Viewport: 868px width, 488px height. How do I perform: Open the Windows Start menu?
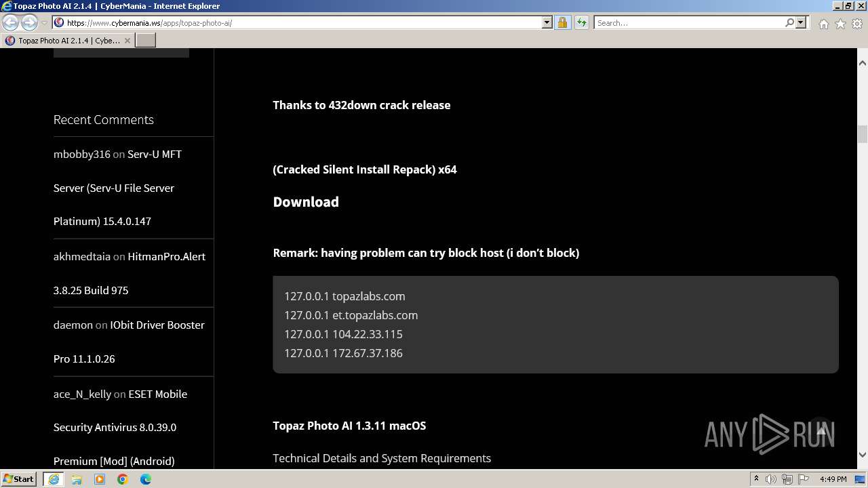(x=18, y=479)
